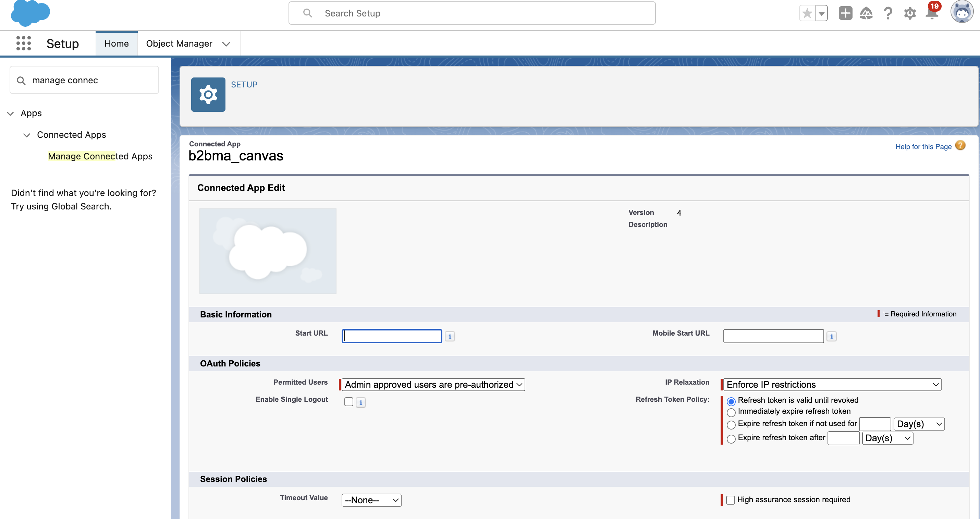Enable the Single Logout checkbox
The image size is (980, 519).
point(348,401)
